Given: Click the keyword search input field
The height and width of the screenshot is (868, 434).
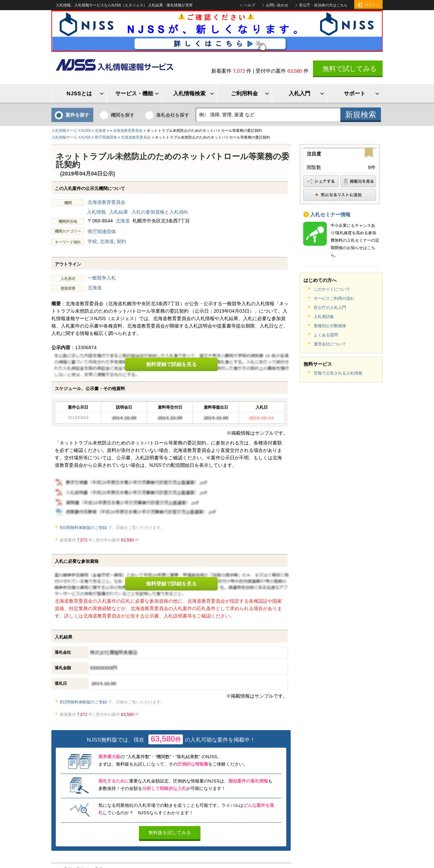Looking at the screenshot, I should 268,115.
